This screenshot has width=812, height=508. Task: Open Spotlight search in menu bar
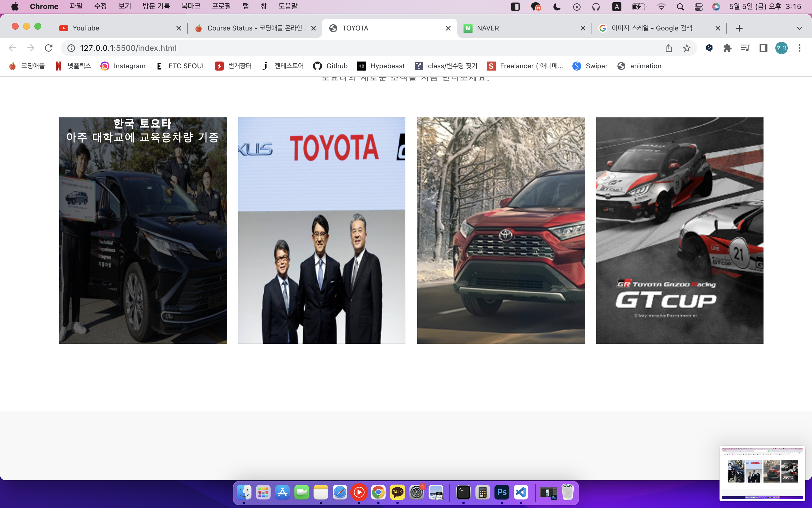pos(680,7)
